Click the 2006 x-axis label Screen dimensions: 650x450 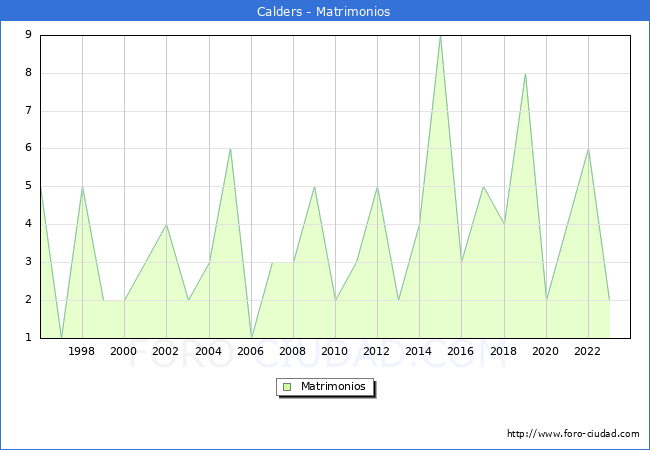tap(251, 351)
